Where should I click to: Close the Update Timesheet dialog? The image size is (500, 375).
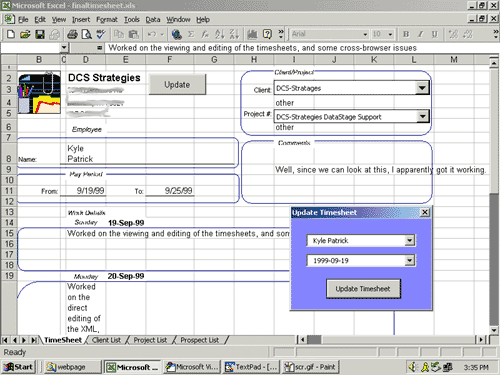[x=425, y=212]
